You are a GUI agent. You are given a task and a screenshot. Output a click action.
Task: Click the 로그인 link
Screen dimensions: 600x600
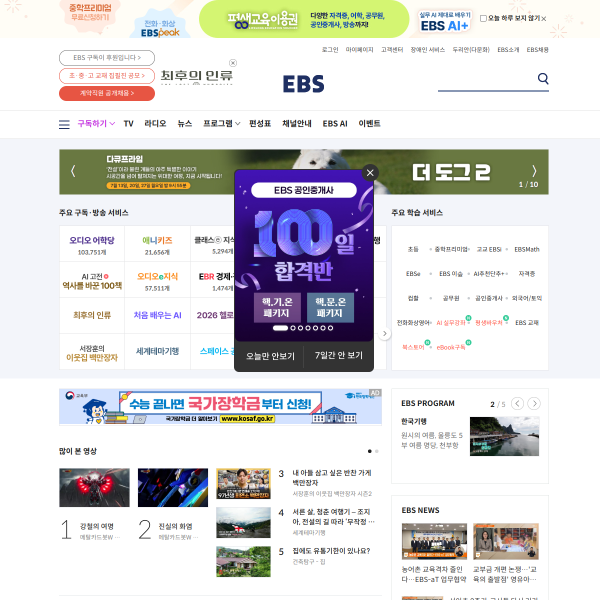(330, 50)
